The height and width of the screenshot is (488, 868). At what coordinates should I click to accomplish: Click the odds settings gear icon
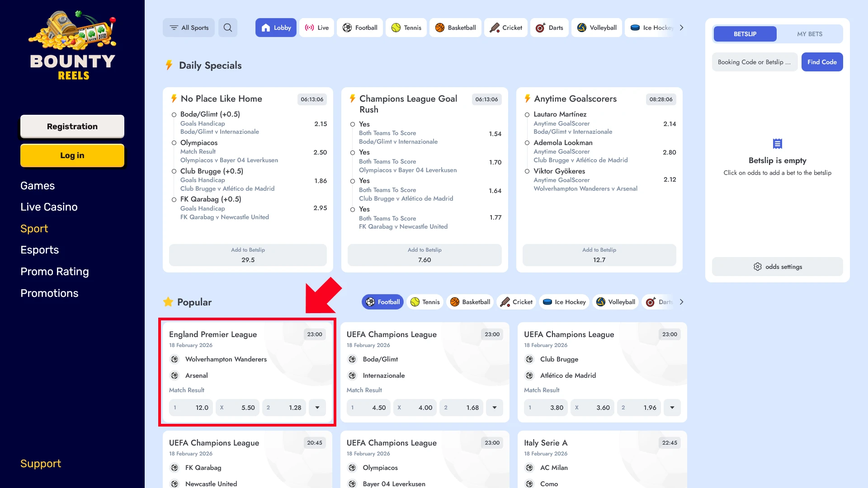click(x=758, y=267)
